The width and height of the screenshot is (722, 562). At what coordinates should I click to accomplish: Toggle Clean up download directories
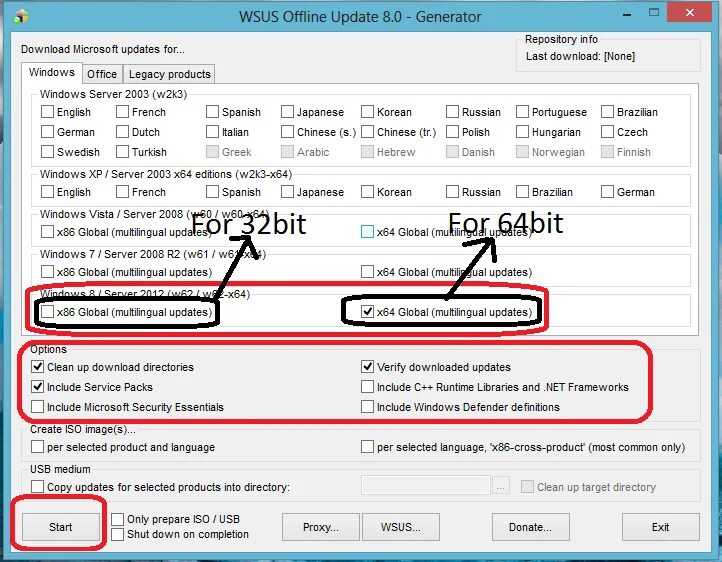38,367
